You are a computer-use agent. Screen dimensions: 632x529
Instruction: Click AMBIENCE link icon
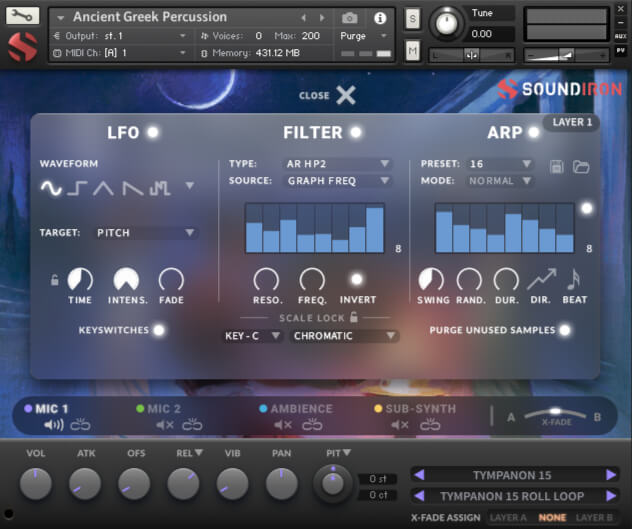(x=312, y=425)
